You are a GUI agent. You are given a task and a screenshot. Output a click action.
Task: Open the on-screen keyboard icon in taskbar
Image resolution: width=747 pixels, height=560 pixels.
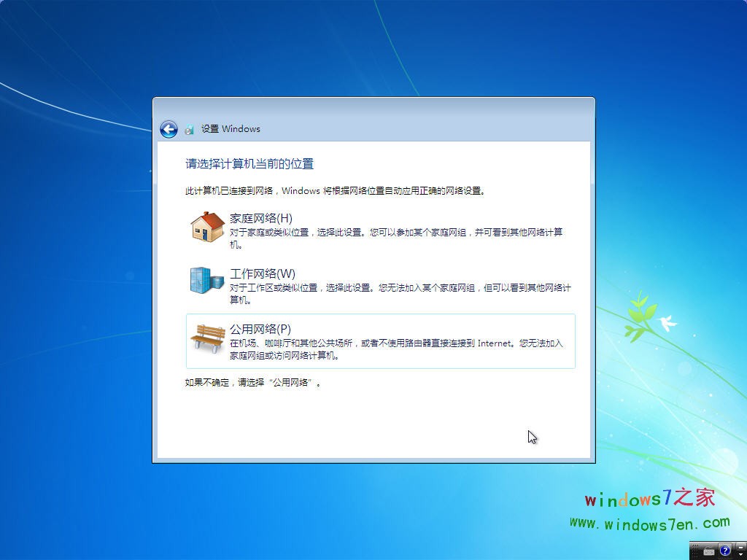coord(708,552)
